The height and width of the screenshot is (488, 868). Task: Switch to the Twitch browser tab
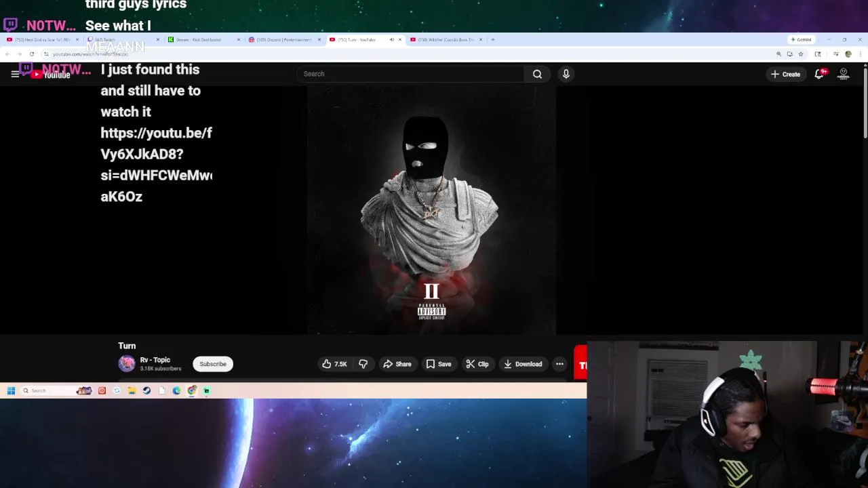click(122, 39)
